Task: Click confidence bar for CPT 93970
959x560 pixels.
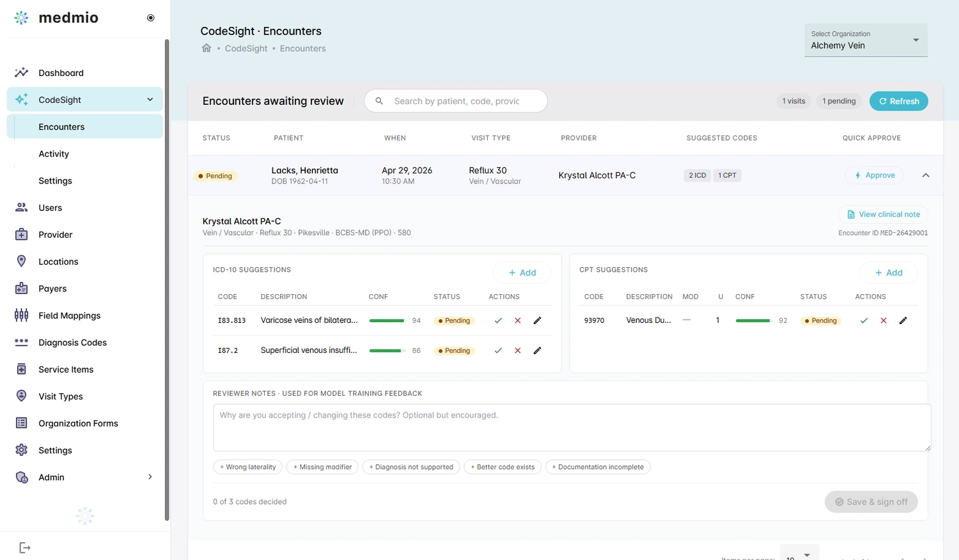Action: pos(753,320)
